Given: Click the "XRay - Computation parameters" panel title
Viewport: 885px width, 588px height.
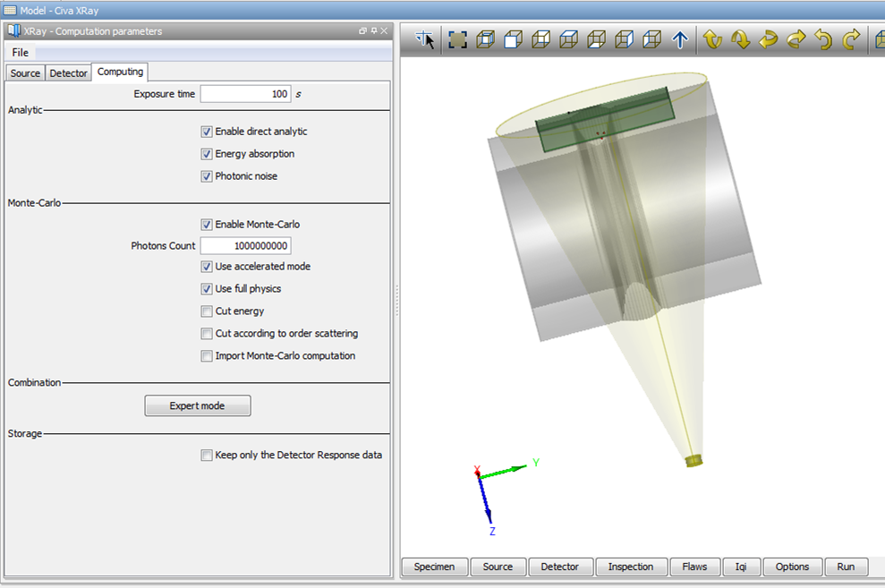Looking at the screenshot, I should coord(93,31).
